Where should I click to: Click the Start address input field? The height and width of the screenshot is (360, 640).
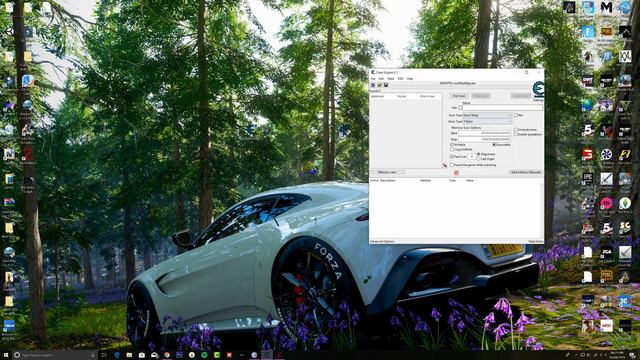[x=484, y=133]
